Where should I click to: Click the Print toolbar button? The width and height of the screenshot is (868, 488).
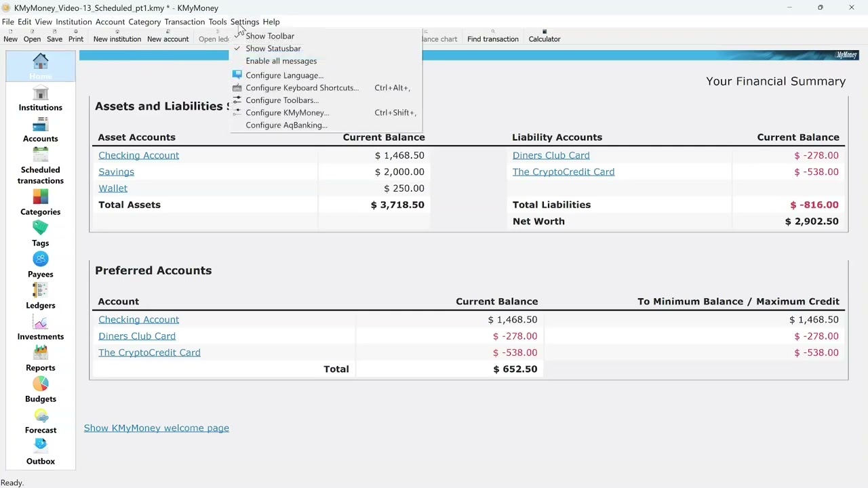coord(76,37)
